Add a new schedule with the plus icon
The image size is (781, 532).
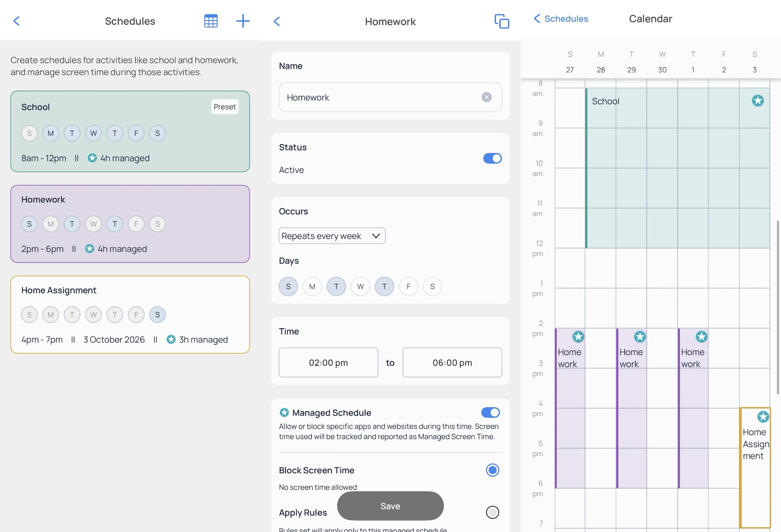click(243, 21)
